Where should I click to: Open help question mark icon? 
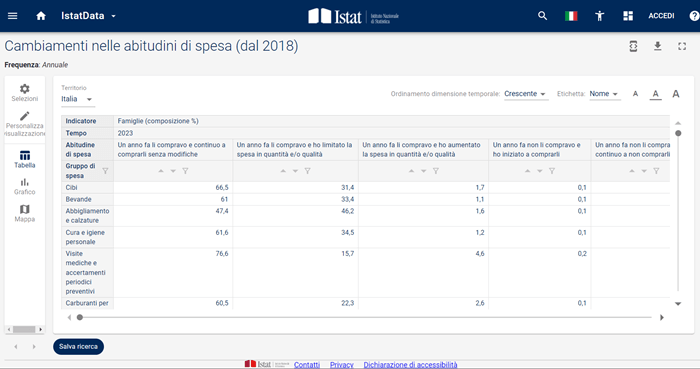click(x=694, y=16)
